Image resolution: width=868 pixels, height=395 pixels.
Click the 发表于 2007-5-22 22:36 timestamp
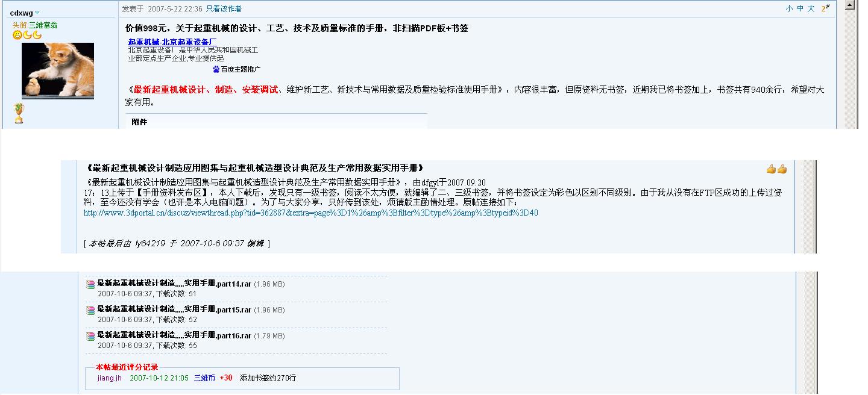click(162, 9)
